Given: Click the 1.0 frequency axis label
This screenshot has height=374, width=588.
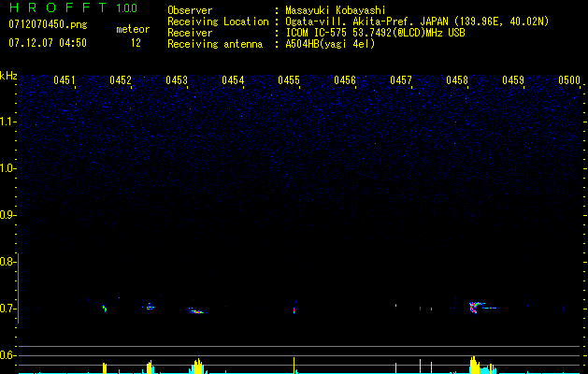Looking at the screenshot, I should (x=7, y=168).
